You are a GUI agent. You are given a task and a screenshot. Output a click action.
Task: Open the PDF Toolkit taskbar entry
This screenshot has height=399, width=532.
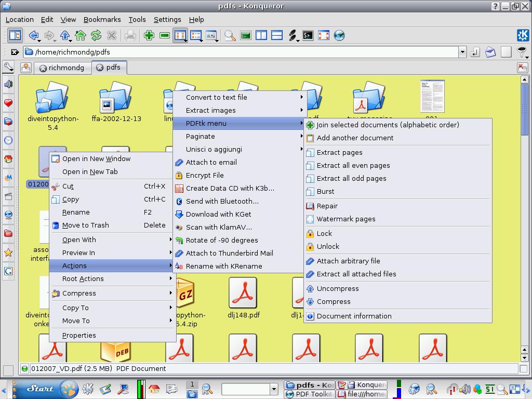coord(310,394)
